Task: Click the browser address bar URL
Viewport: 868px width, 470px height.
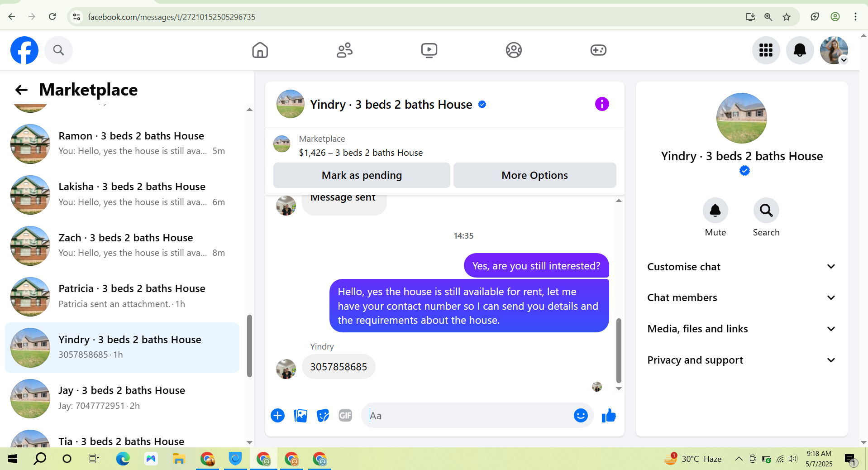Action: [172, 17]
